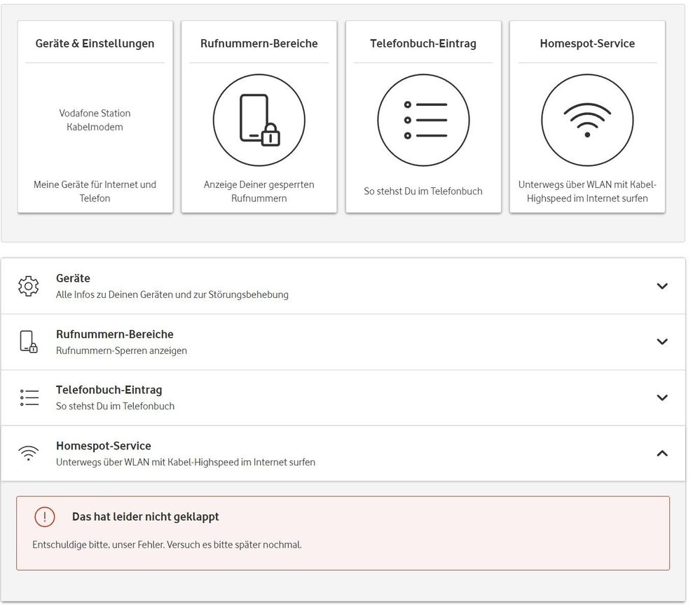Viewport: 700px width, 605px height.
Task: Click the gear icon beside Geräte
Action: click(x=28, y=285)
